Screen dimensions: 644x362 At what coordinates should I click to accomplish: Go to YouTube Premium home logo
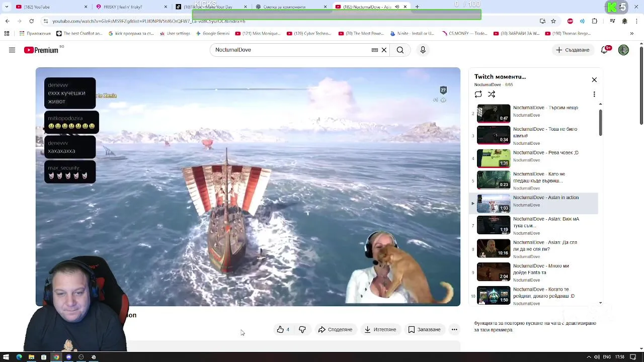point(41,50)
